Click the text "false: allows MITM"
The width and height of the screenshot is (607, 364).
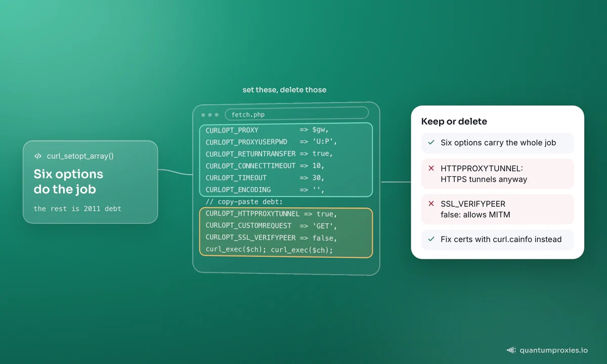pyautogui.click(x=475, y=215)
